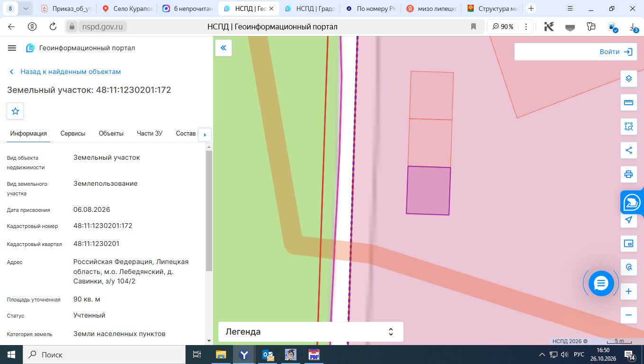Zoom out with the minus button
The width and height of the screenshot is (644, 364).
pos(628,315)
